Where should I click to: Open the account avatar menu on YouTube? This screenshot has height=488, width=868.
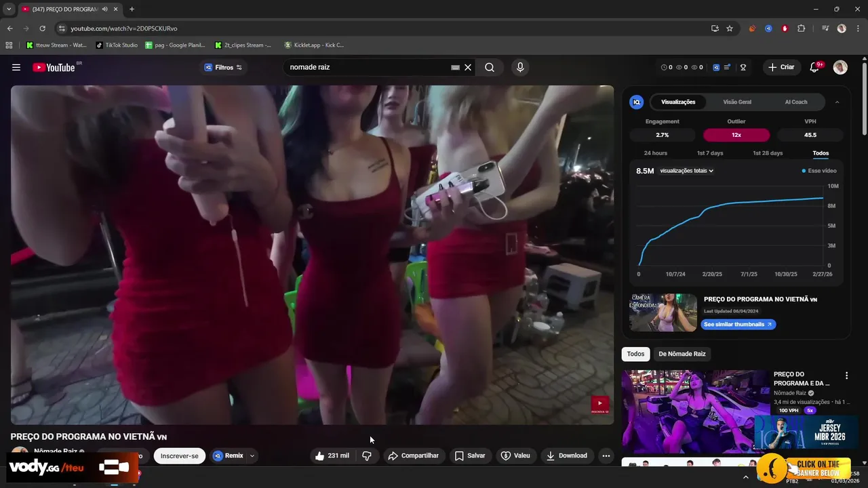(840, 67)
